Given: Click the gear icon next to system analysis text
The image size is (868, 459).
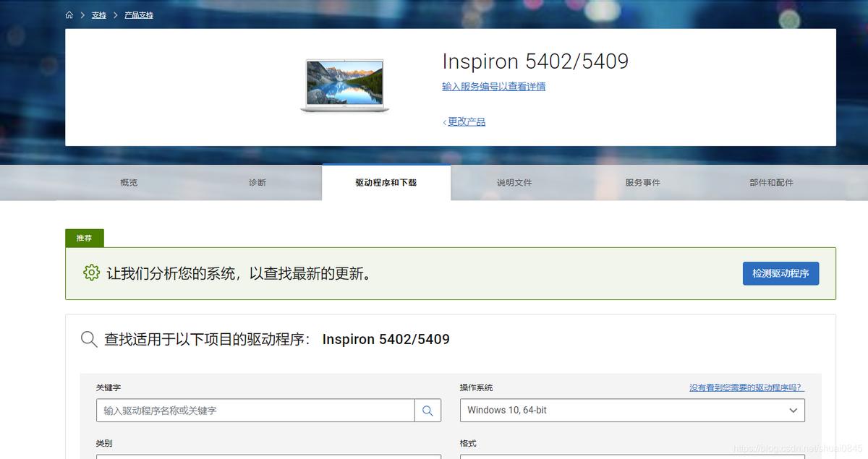Looking at the screenshot, I should tap(91, 273).
